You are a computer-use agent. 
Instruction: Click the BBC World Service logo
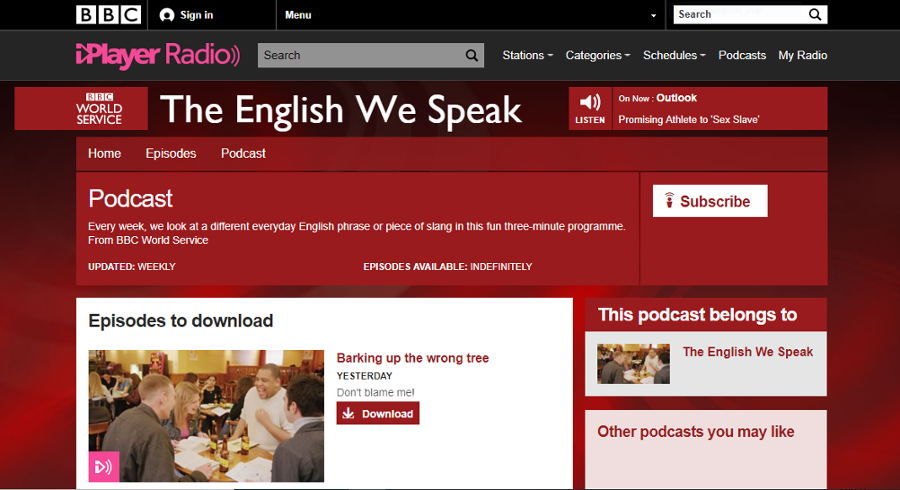pyautogui.click(x=99, y=108)
